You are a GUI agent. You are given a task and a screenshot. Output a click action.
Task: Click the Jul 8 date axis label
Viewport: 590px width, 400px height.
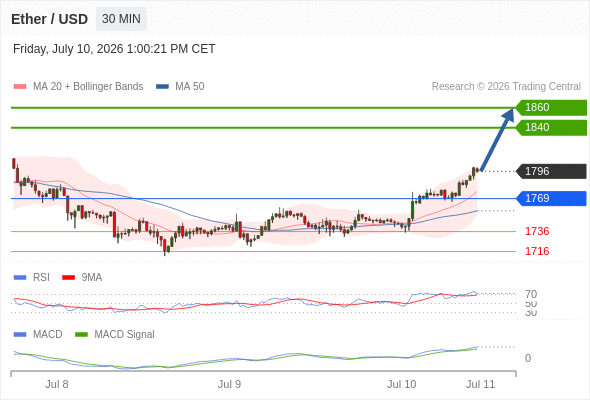tap(57, 384)
